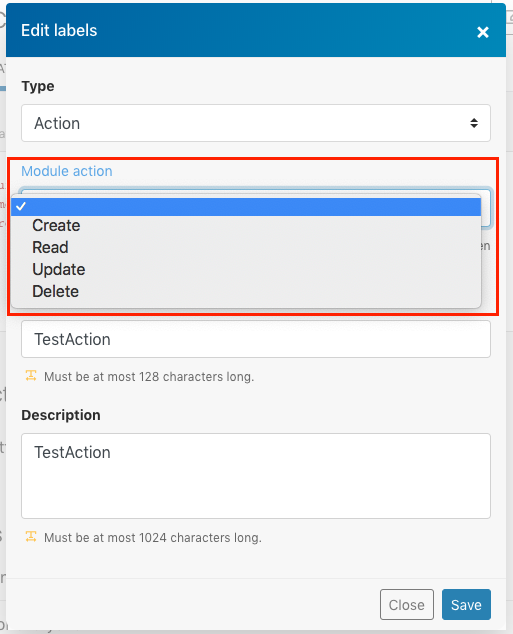Select Update from Module action list
513x634 pixels.
pyautogui.click(x=246, y=269)
